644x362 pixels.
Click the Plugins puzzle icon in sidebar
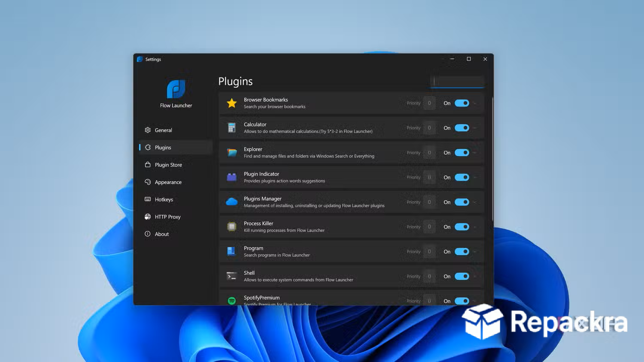coord(148,147)
